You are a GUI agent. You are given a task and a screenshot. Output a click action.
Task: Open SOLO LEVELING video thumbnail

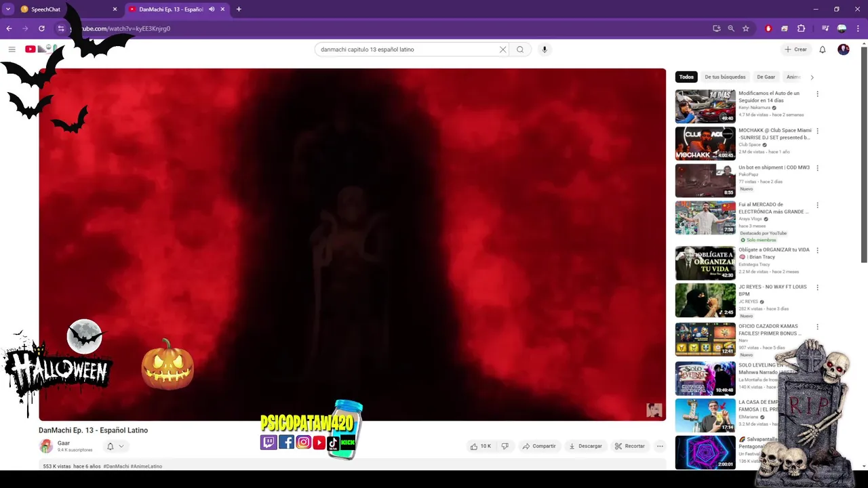pos(705,378)
